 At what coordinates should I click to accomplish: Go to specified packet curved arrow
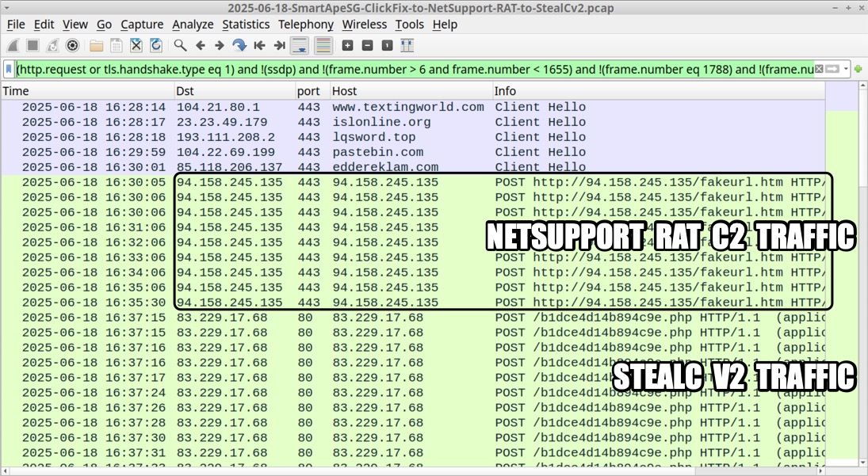(x=239, y=46)
